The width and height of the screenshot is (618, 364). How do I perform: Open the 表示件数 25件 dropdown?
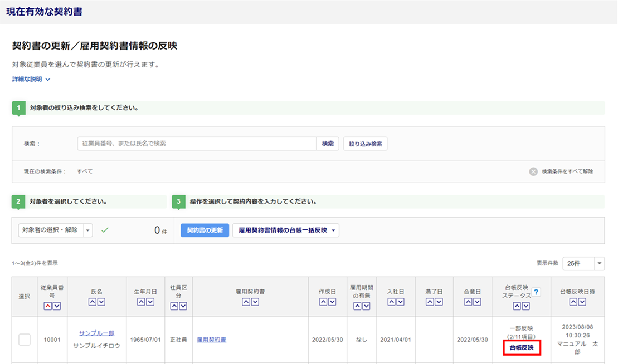click(x=599, y=263)
